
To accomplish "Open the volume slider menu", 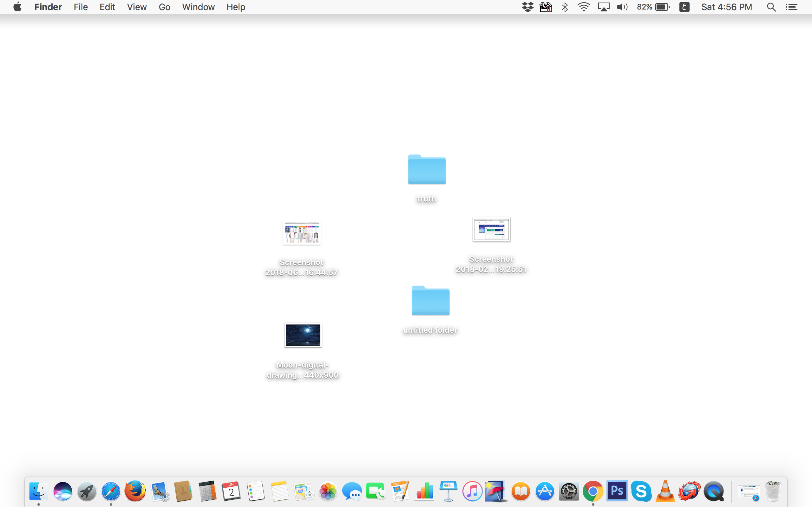I will tap(622, 7).
